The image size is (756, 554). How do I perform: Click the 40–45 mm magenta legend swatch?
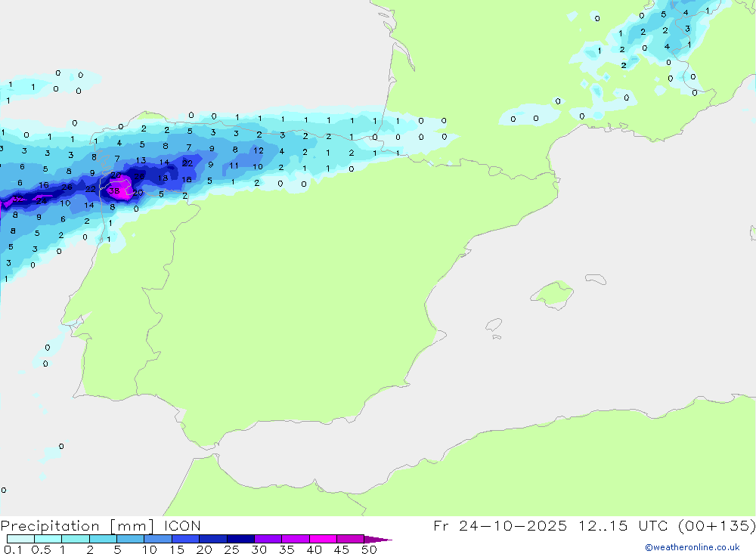[323, 539]
